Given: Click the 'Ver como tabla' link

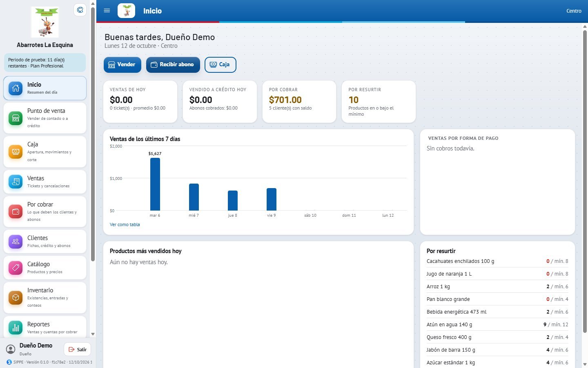Looking at the screenshot, I should click(125, 224).
